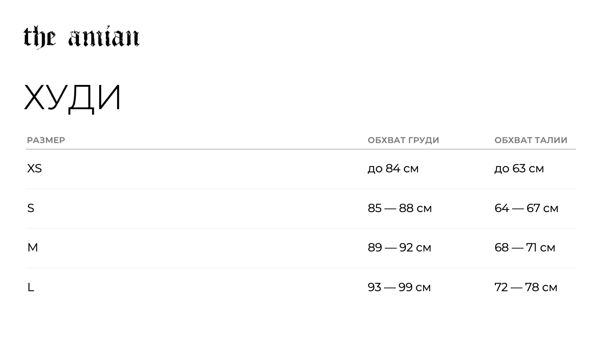The image size is (600, 364).
Task: Click the "amian" word in the logo
Action: click(104, 37)
